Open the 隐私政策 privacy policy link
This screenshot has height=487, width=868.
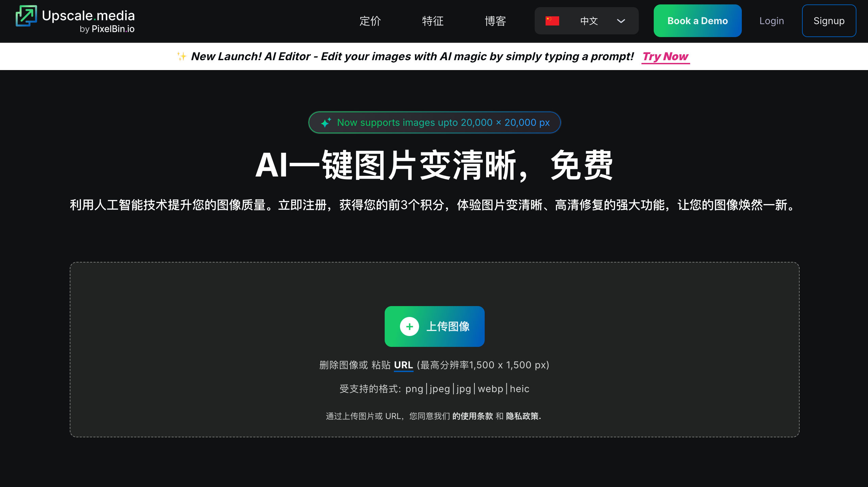pyautogui.click(x=522, y=416)
